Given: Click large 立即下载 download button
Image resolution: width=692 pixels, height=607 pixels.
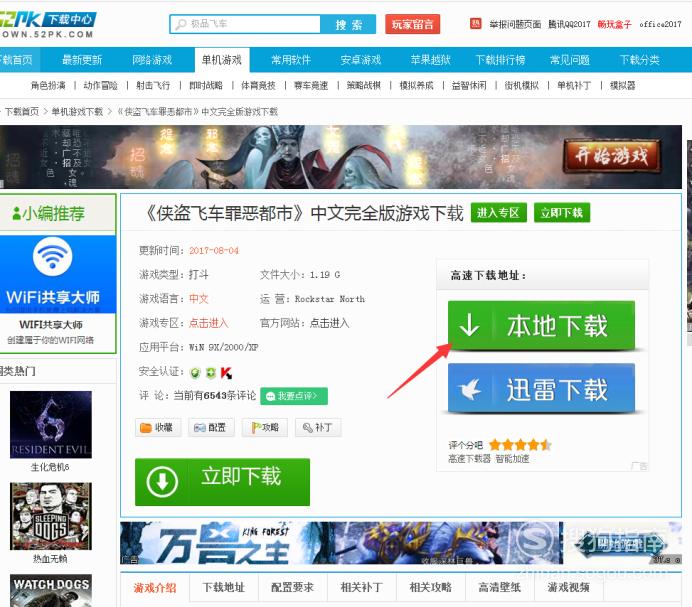Looking at the screenshot, I should click(222, 482).
